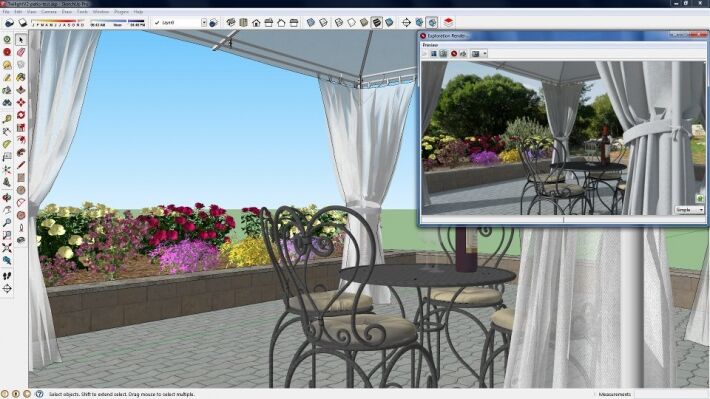Screen dimensions: 710x399
Task: Select the Position Camera crosshair tool at toolbar bottom
Action: coord(7,288)
